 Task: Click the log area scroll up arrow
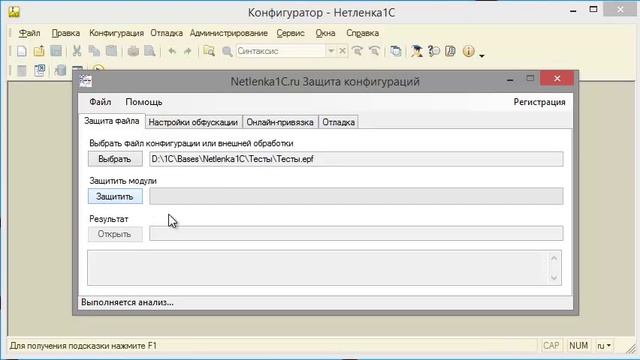click(554, 258)
